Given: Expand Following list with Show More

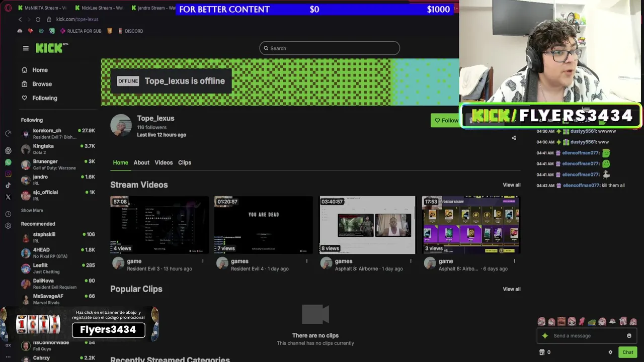Looking at the screenshot, I should [32, 210].
